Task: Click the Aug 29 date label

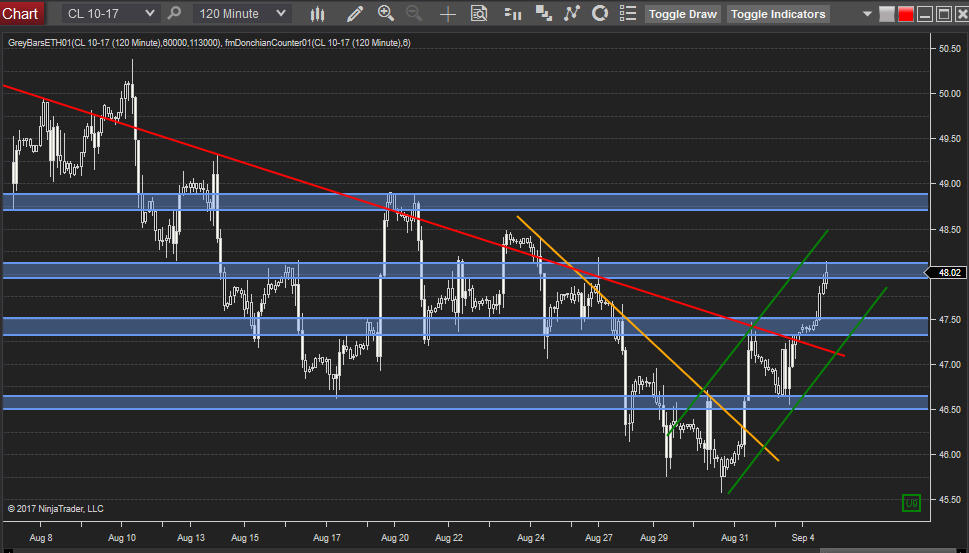Action: [x=654, y=538]
